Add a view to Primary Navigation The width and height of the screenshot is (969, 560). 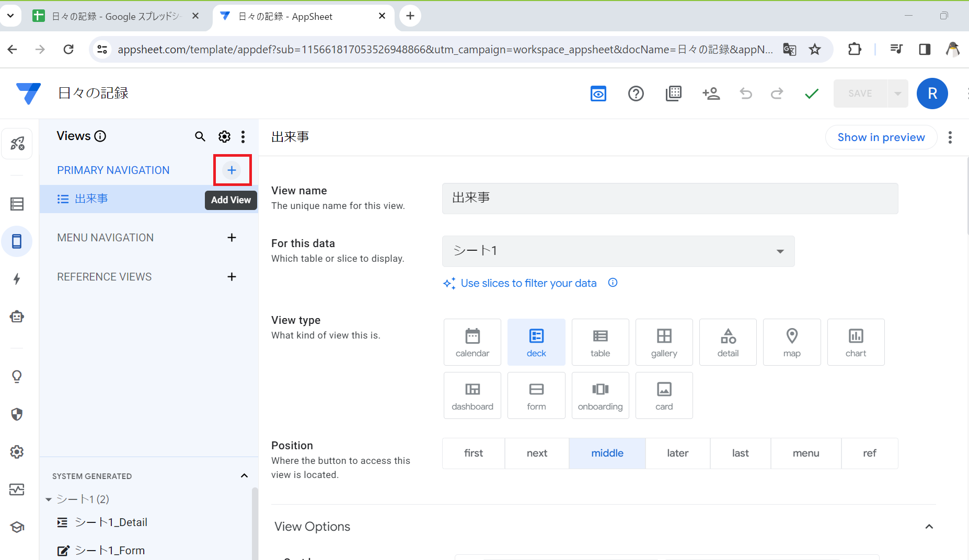(x=232, y=170)
